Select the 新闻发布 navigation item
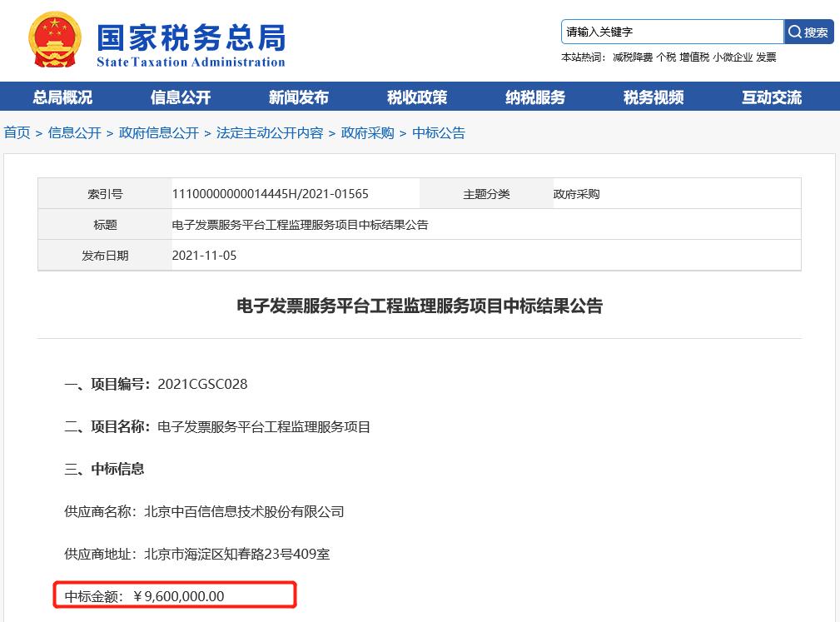The image size is (840, 622). pyautogui.click(x=297, y=97)
